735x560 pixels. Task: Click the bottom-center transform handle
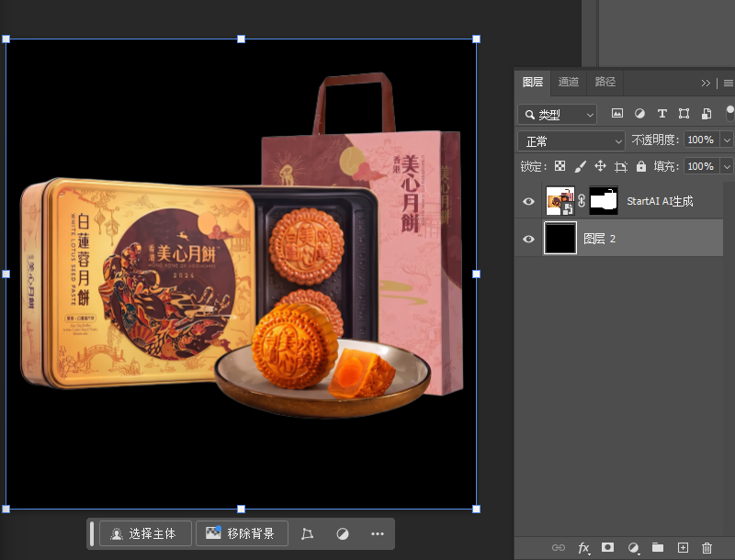241,509
